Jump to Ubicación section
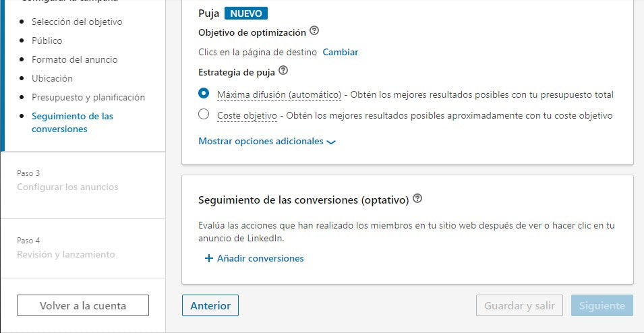 (x=52, y=78)
